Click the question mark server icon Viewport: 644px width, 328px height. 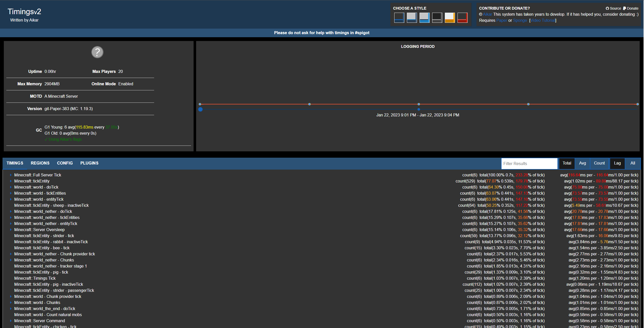tap(97, 52)
